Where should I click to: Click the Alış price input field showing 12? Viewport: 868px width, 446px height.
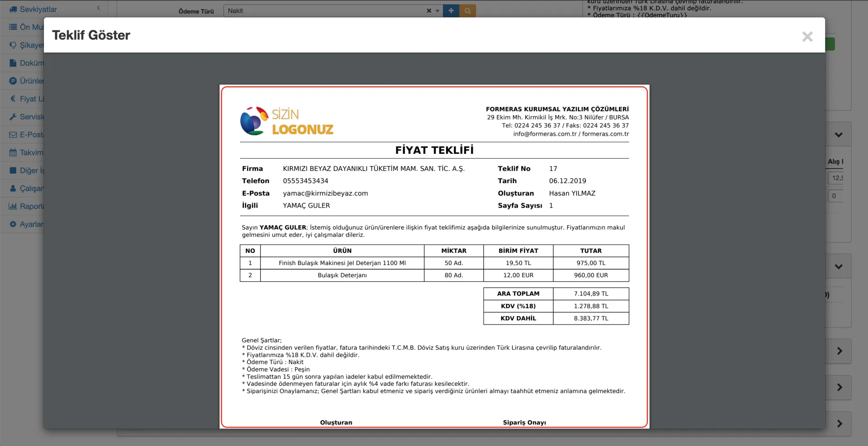pyautogui.click(x=836, y=178)
